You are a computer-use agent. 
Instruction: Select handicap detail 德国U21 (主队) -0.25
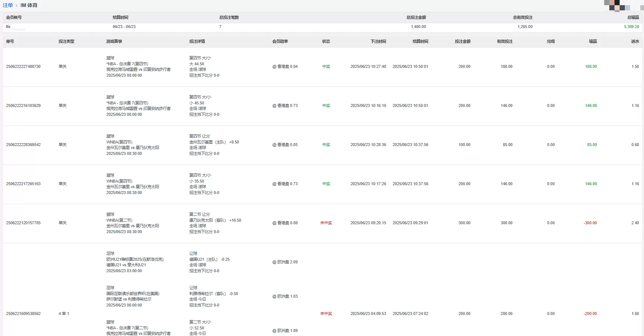point(210,259)
